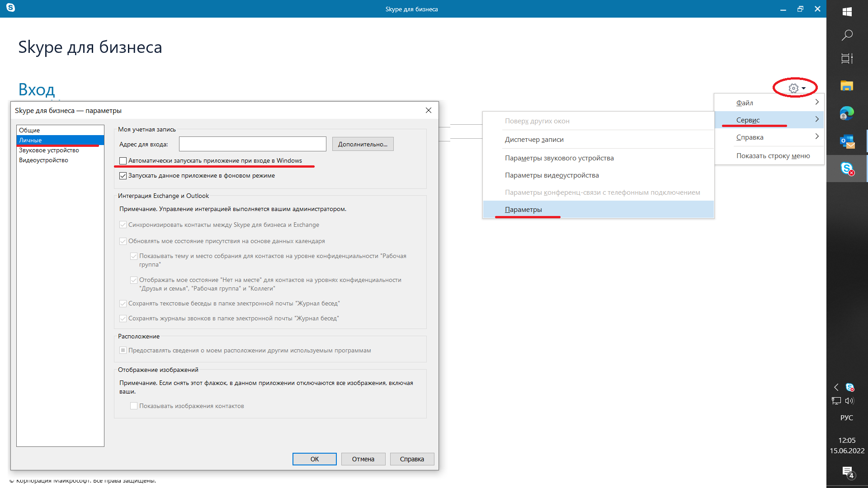The height and width of the screenshot is (488, 868).
Task: Open Файл submenu
Action: (x=769, y=103)
